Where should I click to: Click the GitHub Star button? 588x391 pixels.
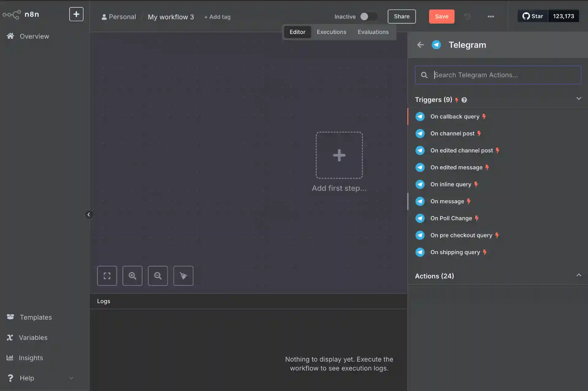(533, 16)
